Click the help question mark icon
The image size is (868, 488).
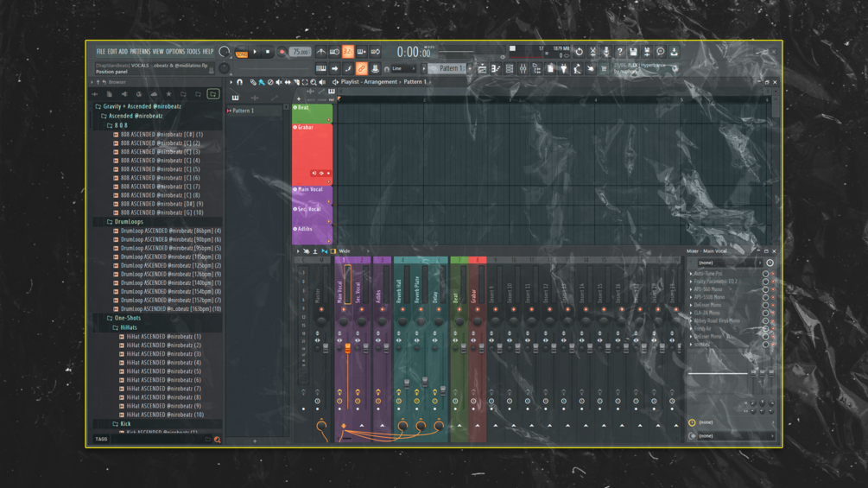click(x=620, y=52)
